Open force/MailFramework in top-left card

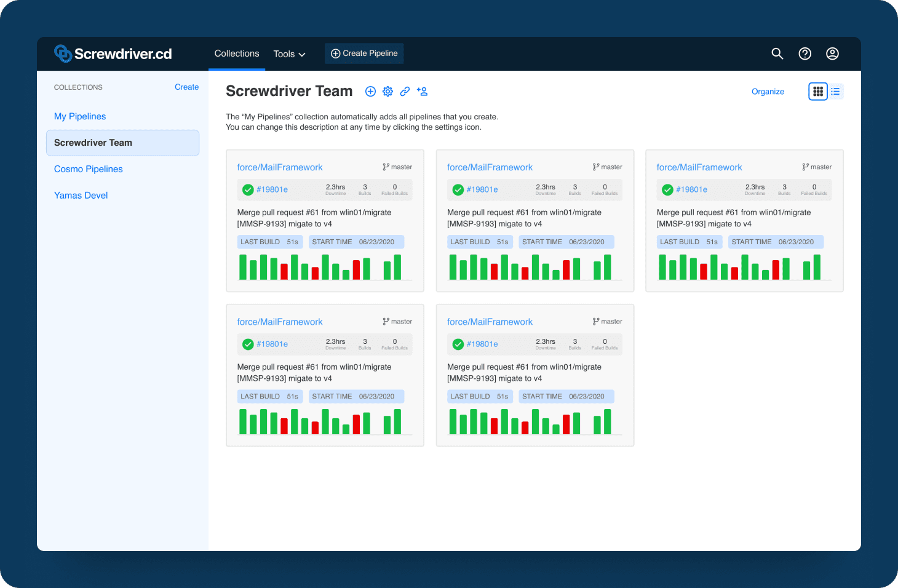click(x=280, y=167)
